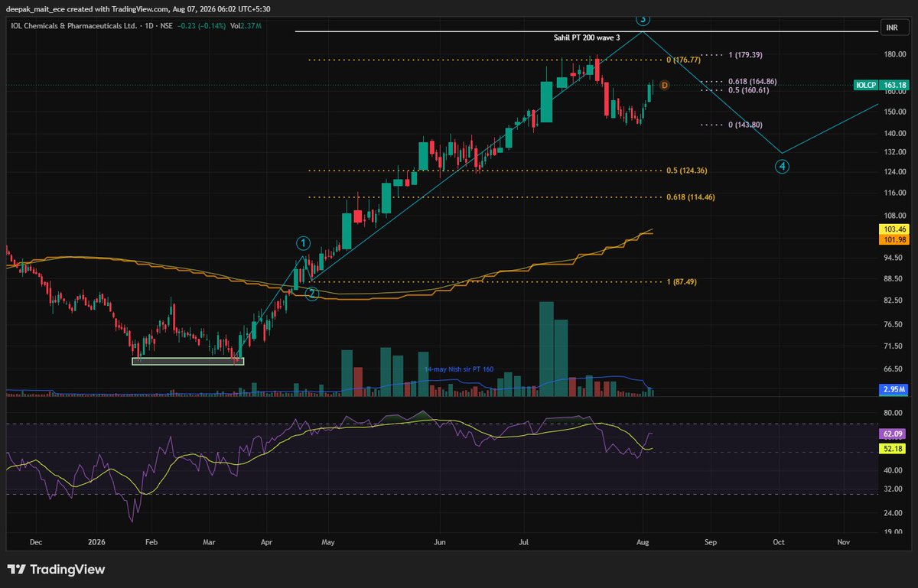The height and width of the screenshot is (588, 918).
Task: Select the Sahil PT 200 wave 3 label
Action: (x=586, y=37)
